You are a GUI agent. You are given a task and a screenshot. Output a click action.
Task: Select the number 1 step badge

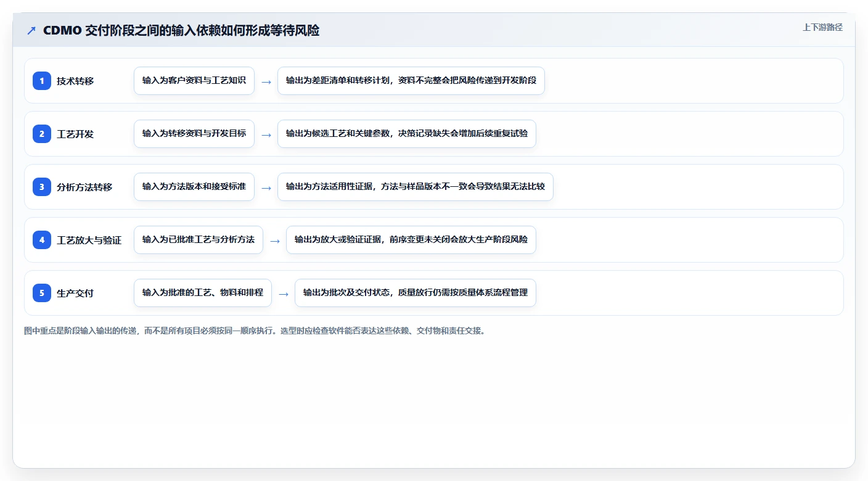(x=42, y=80)
